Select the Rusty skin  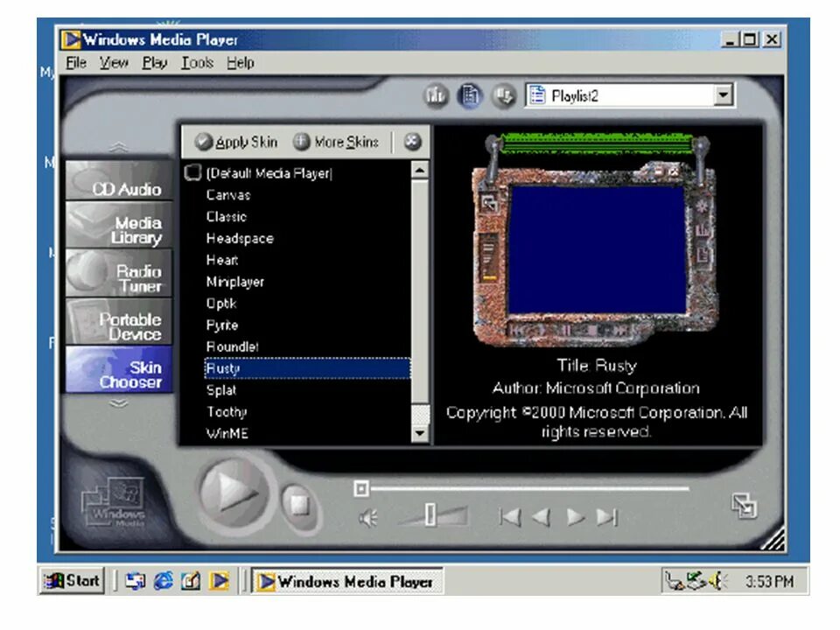point(307,368)
